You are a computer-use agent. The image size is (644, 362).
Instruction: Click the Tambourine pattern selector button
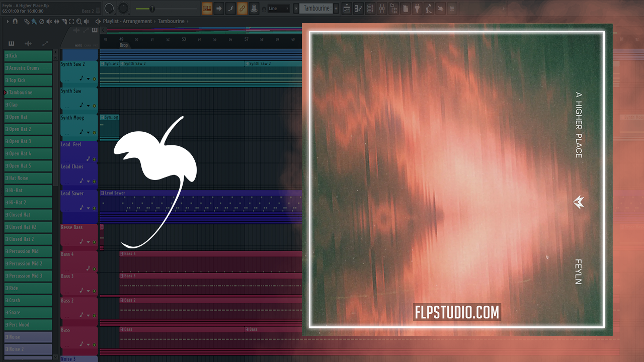point(316,9)
